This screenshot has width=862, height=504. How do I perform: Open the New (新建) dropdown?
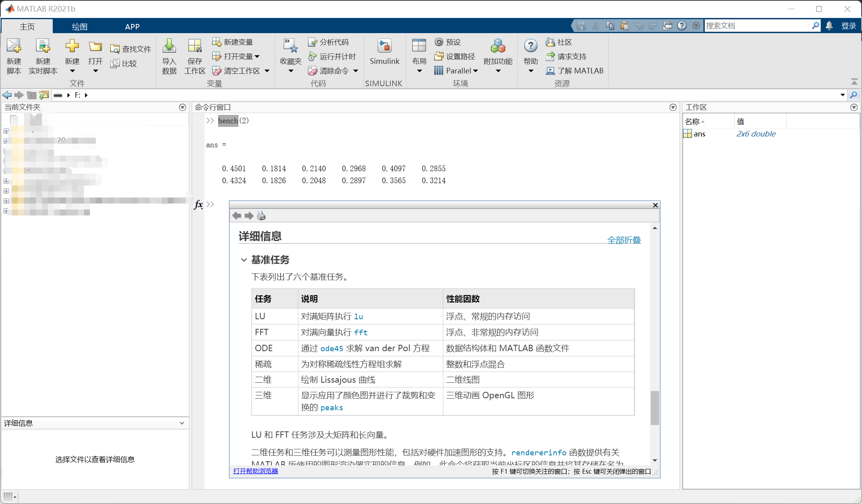[x=72, y=71]
